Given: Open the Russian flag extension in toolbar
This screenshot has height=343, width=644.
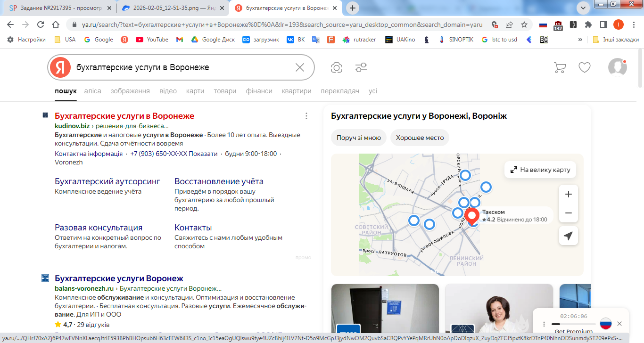Looking at the screenshot, I should [x=543, y=25].
